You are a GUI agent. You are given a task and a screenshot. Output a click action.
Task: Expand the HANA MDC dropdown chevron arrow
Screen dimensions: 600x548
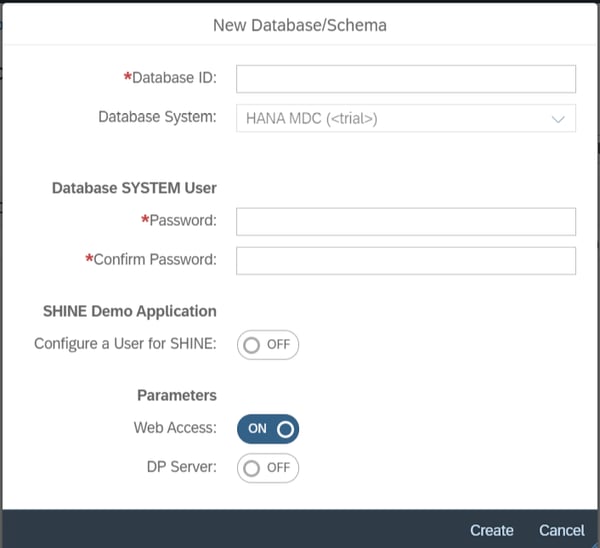[x=558, y=119]
